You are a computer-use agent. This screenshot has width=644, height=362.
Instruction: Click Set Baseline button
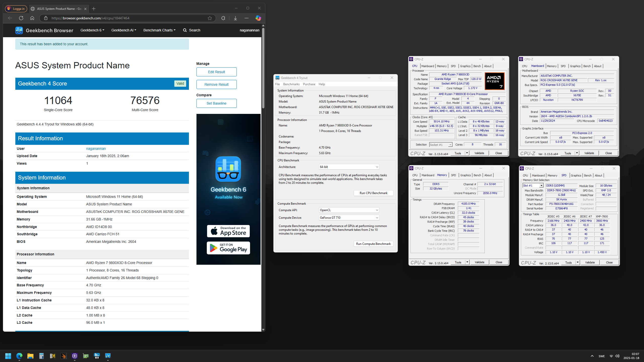216,103
